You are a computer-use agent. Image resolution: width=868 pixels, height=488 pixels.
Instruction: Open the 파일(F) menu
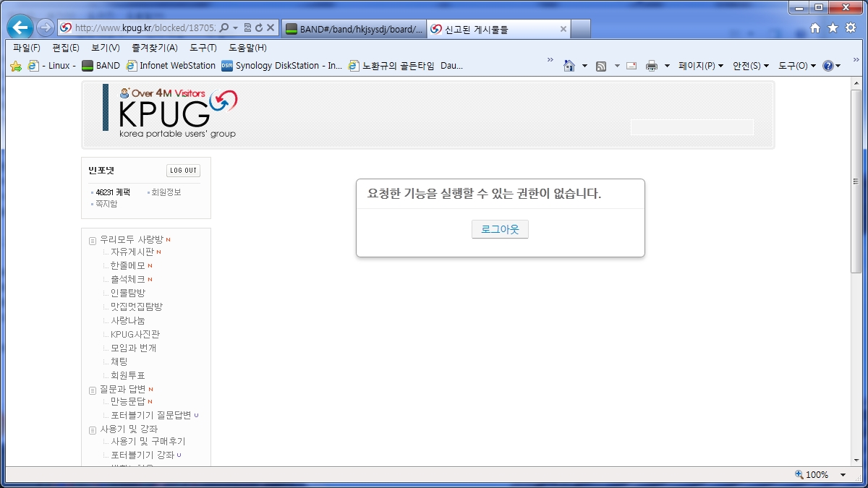tap(27, 48)
